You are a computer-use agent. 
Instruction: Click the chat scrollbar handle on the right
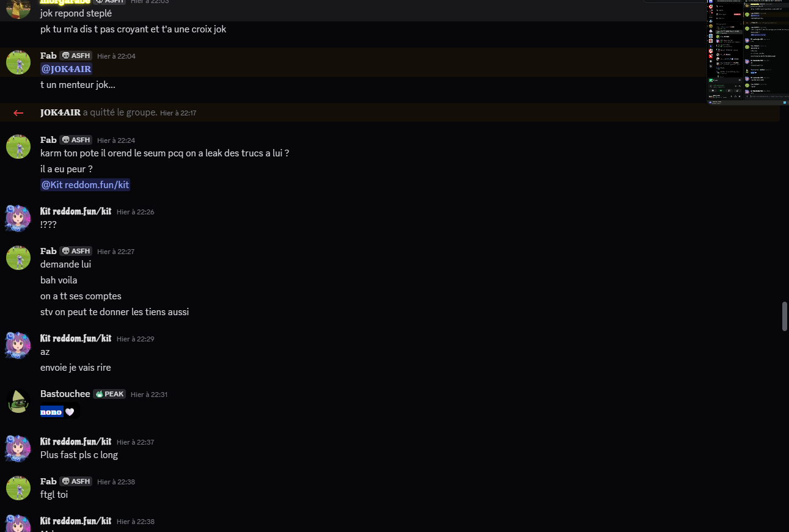pos(784,315)
